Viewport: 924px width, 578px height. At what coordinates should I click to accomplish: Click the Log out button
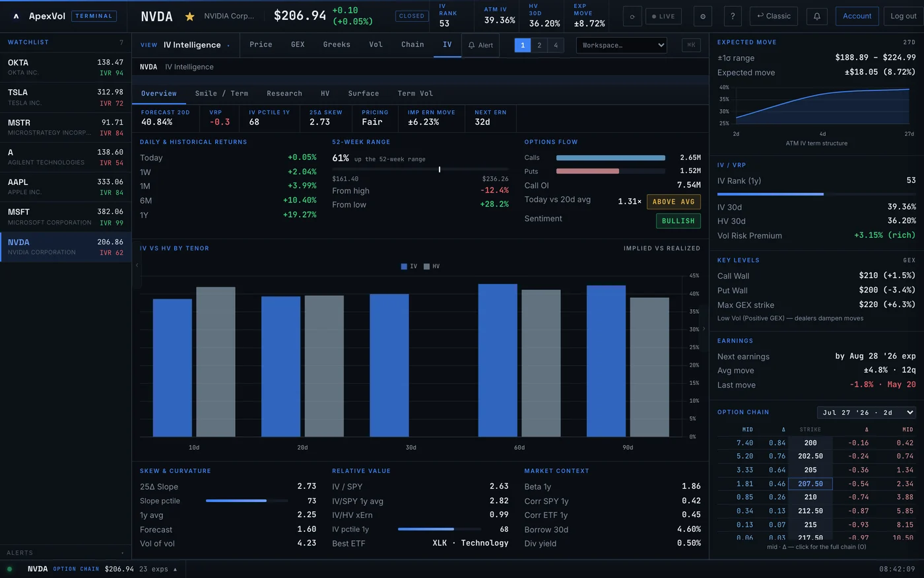pyautogui.click(x=904, y=16)
